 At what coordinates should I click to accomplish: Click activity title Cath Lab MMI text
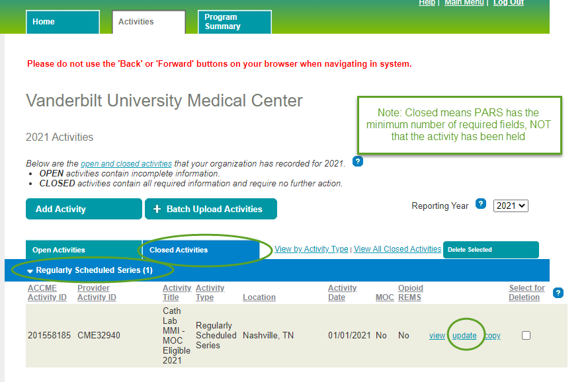tap(176, 336)
